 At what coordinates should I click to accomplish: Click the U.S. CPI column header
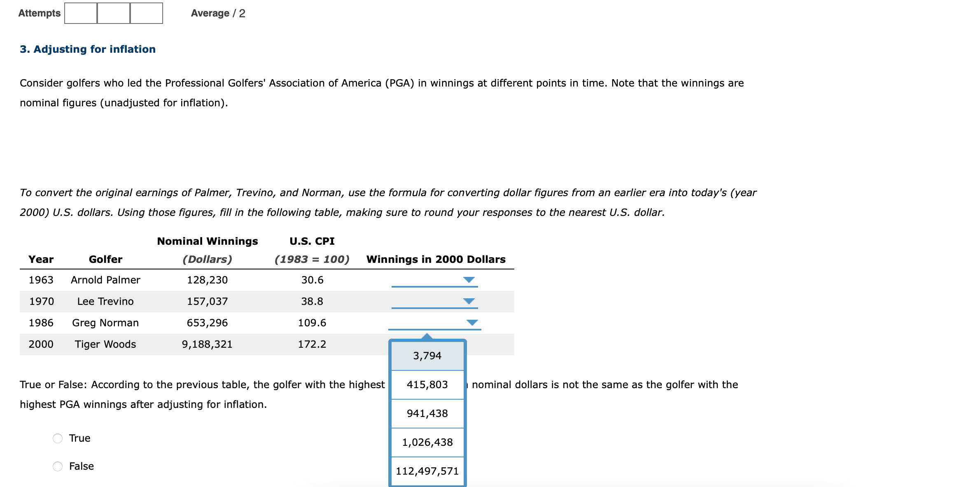click(312, 241)
